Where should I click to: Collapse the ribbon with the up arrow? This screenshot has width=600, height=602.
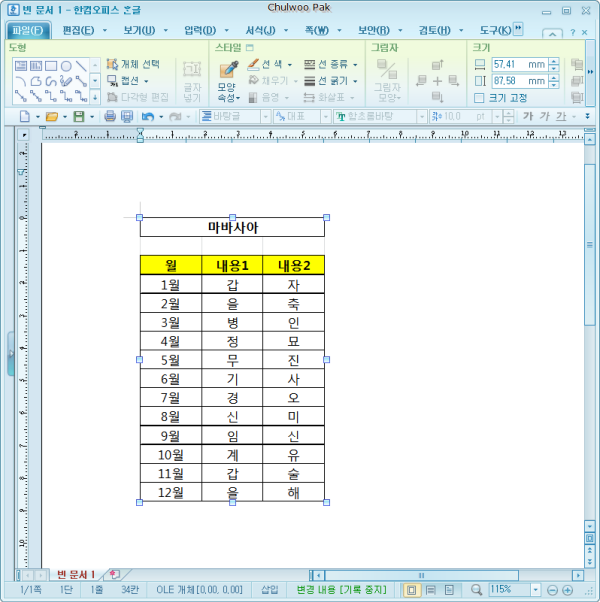552,34
